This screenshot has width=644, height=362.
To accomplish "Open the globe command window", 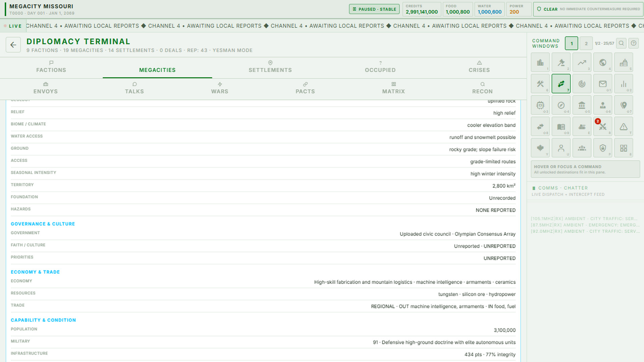I will pyautogui.click(x=602, y=62).
